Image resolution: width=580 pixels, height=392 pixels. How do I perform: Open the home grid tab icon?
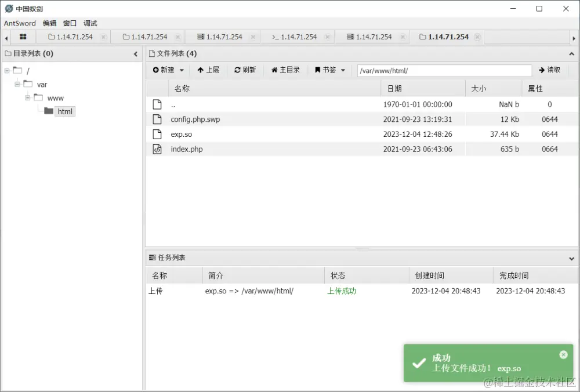click(23, 37)
